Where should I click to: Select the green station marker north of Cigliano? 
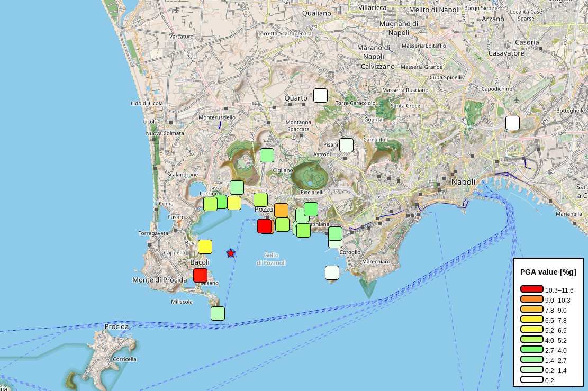(267, 155)
